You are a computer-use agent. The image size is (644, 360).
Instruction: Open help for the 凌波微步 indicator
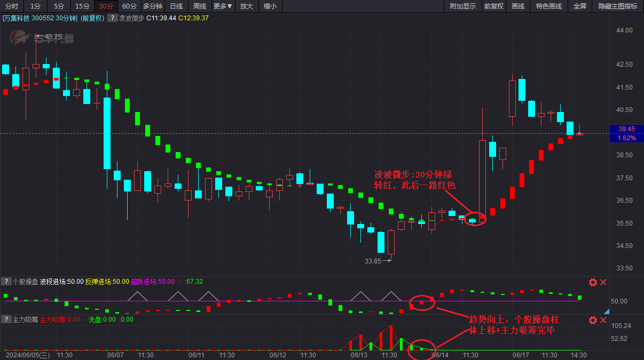[112, 18]
